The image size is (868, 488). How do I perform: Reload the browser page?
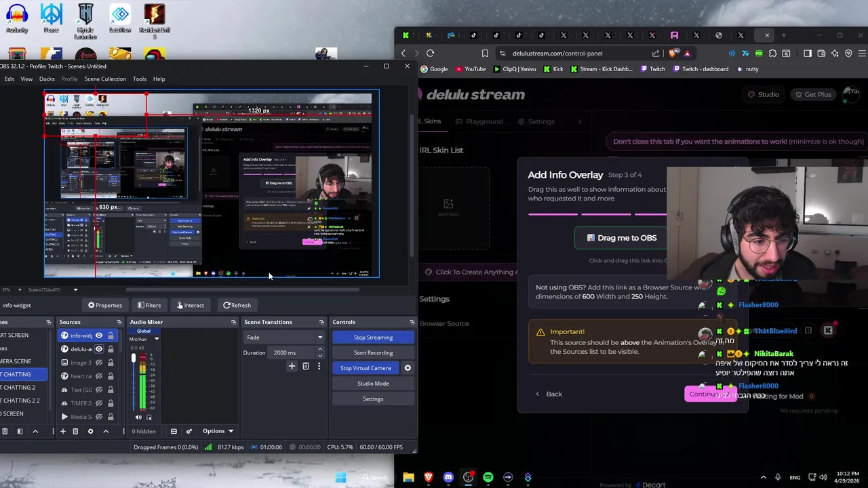[x=430, y=53]
